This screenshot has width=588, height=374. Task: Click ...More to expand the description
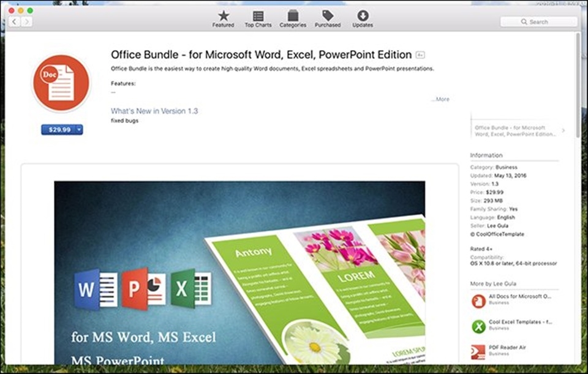440,99
